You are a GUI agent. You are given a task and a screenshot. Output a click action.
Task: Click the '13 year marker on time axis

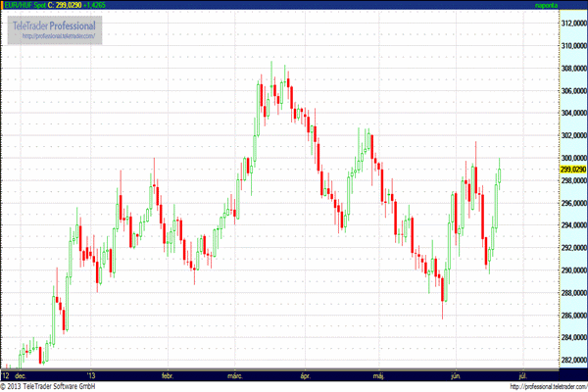[x=91, y=375]
